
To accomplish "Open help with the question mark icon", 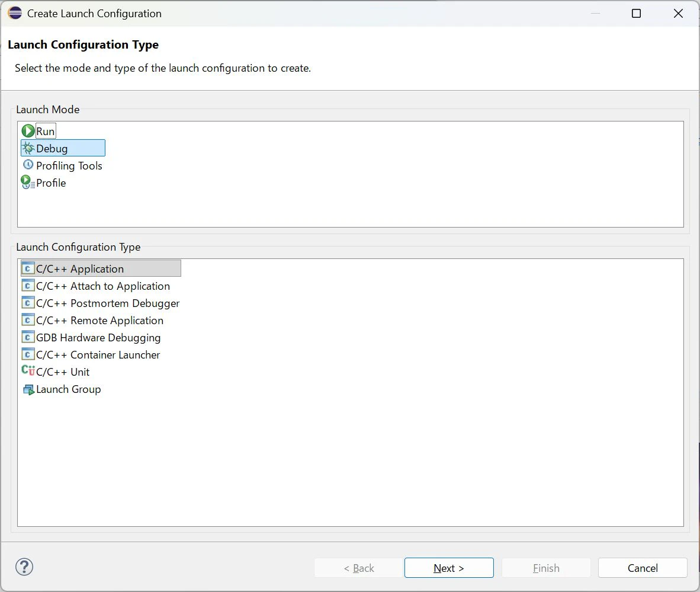I will click(24, 567).
